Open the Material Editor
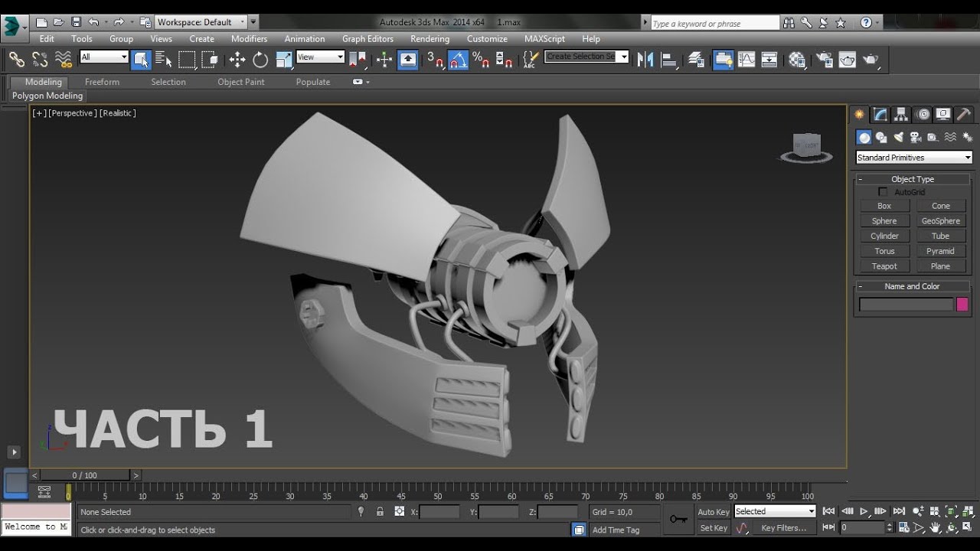Screen dimensions: 980x551 pos(797,60)
